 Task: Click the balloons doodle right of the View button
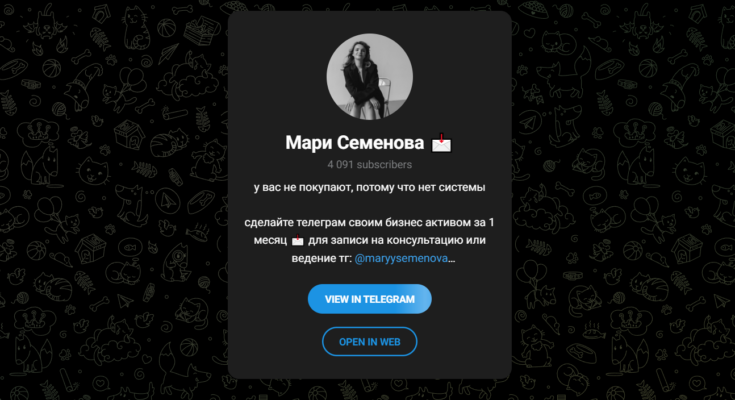click(x=531, y=273)
